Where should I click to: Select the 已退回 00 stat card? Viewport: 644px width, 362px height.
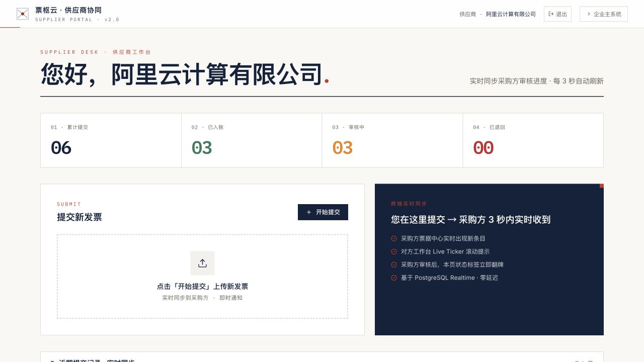[x=533, y=140]
